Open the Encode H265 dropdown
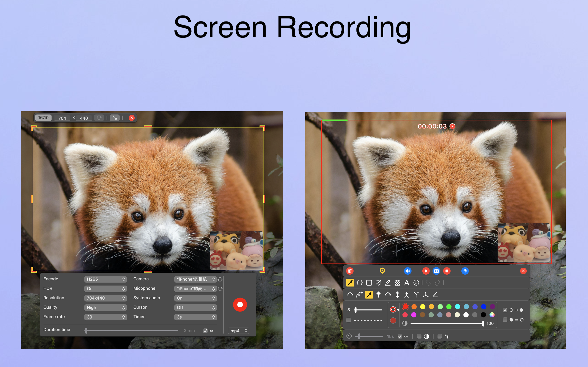The height and width of the screenshot is (367, 588). (105, 279)
